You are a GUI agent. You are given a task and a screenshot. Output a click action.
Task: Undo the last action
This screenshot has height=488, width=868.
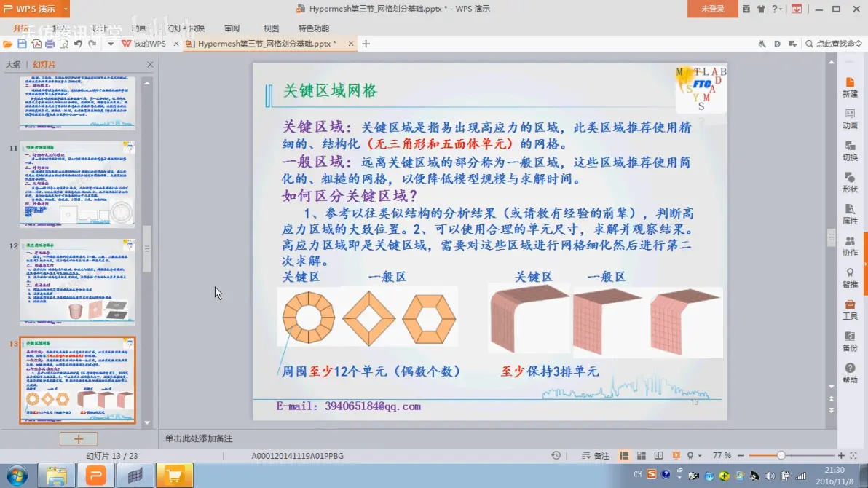pyautogui.click(x=78, y=44)
